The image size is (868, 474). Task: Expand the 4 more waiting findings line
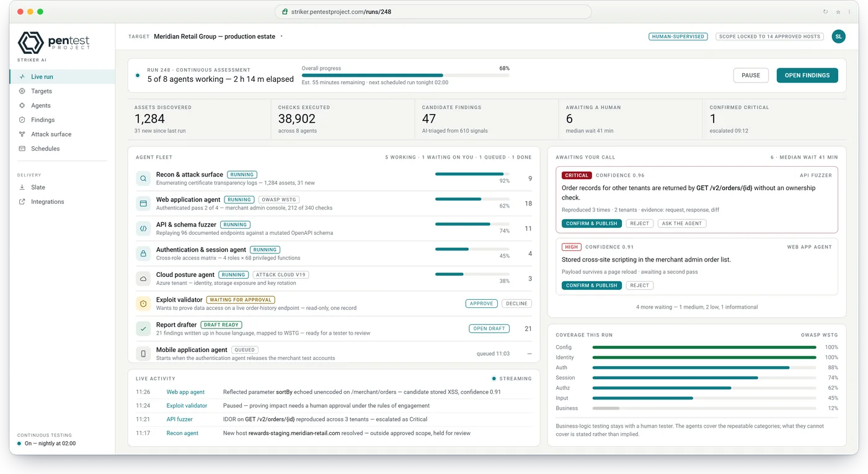(x=697, y=307)
